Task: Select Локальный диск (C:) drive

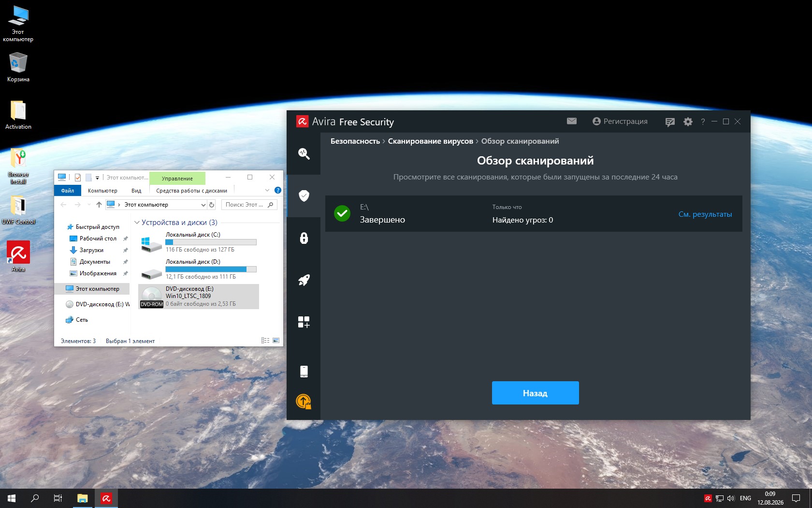Action: tap(198, 242)
